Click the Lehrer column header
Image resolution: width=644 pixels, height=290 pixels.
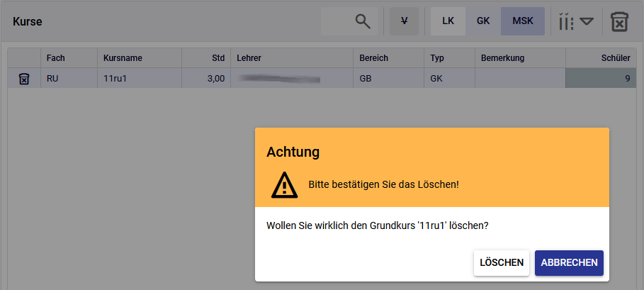point(291,58)
